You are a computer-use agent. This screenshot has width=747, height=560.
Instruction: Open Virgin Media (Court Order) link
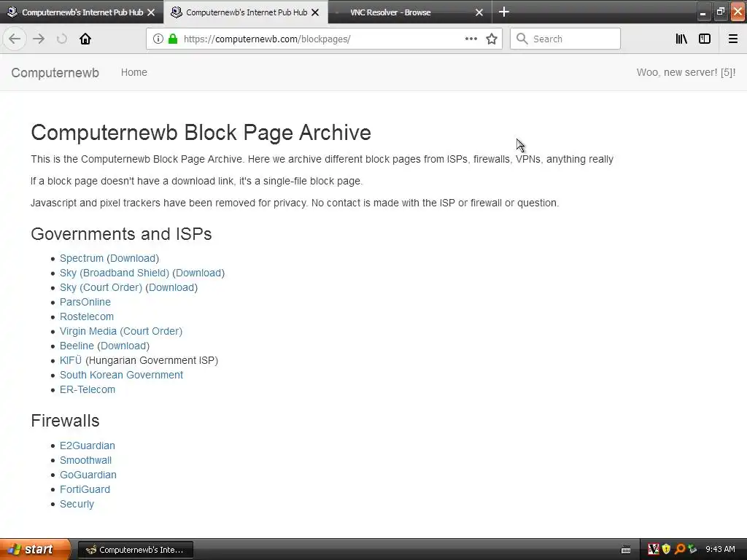121,332
